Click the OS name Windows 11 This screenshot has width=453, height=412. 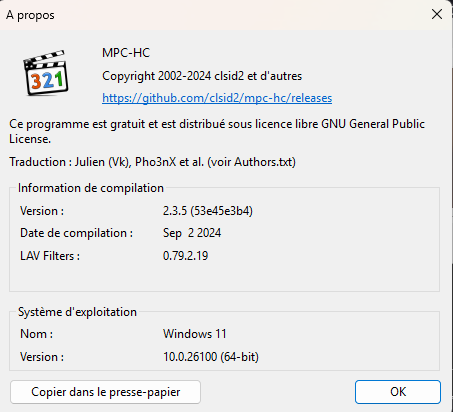(x=195, y=334)
